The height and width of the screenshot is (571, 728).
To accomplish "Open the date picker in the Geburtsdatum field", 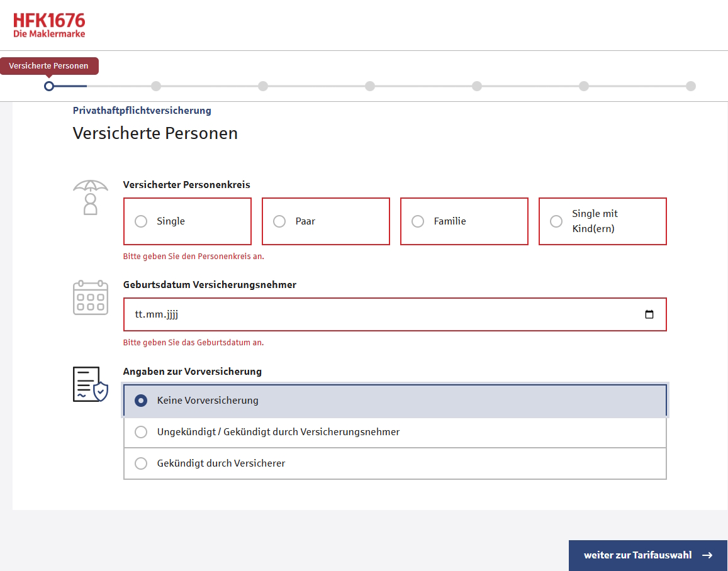I will [x=649, y=314].
